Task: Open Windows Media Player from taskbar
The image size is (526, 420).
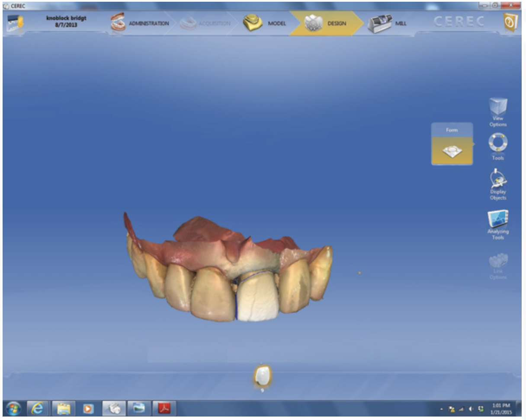Action: (x=89, y=408)
